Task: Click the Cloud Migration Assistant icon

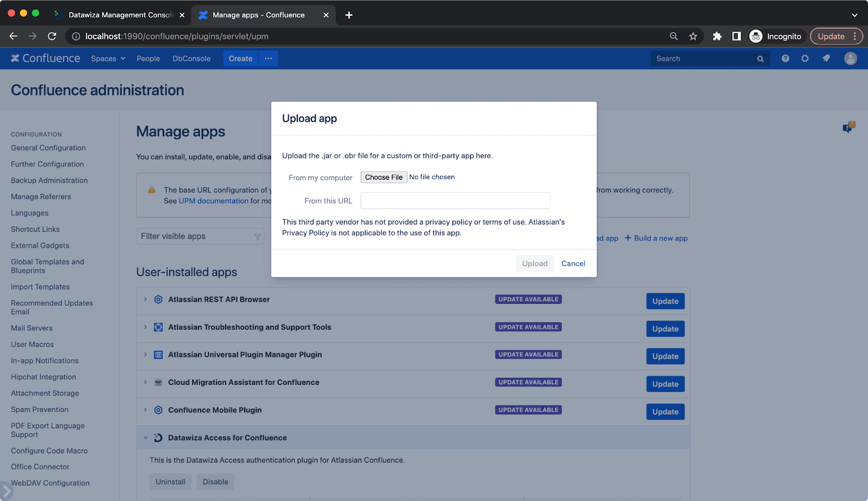Action: (158, 383)
